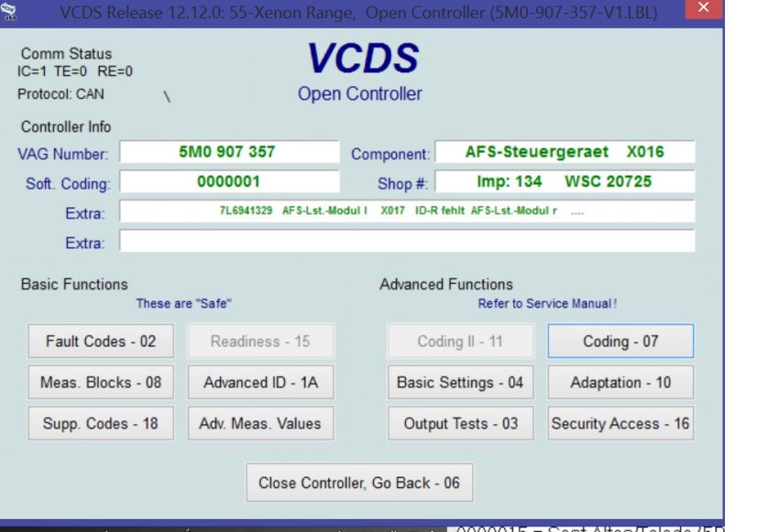Click the "VAG Number:" label
The height and width of the screenshot is (532, 779).
point(62,155)
